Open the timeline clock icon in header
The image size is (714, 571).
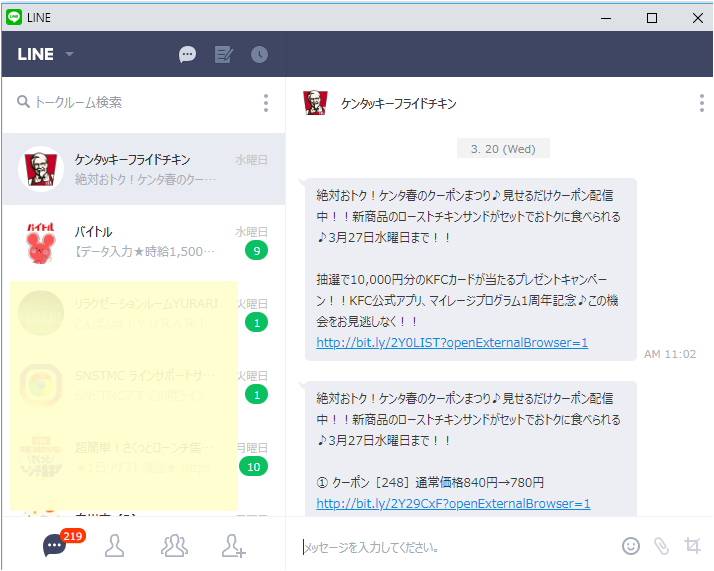click(x=260, y=55)
